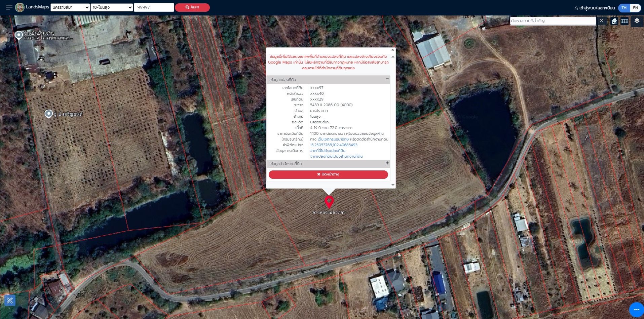The height and width of the screenshot is (319, 644).
Task: Open the hamburger menu icon
Action: point(9,7)
